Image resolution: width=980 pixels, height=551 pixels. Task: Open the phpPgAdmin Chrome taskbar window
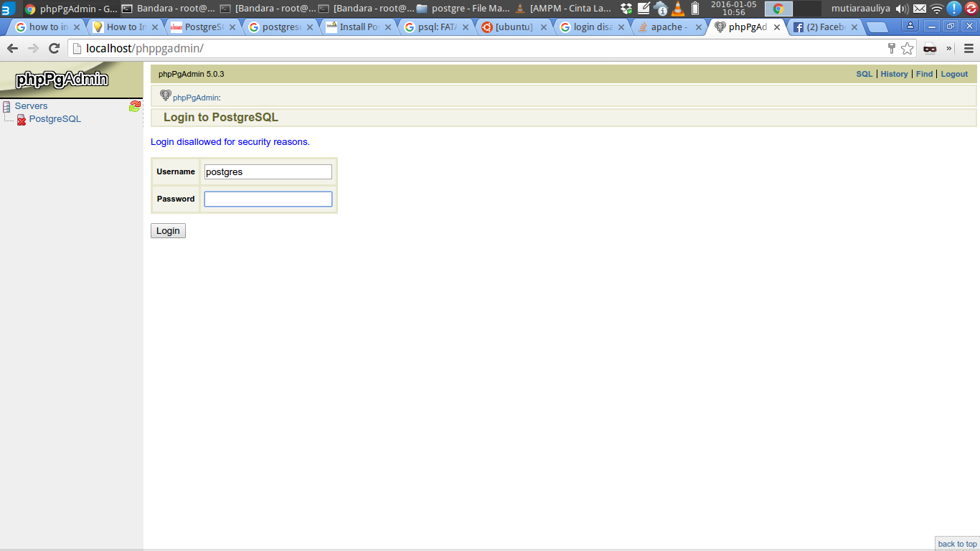tap(70, 9)
